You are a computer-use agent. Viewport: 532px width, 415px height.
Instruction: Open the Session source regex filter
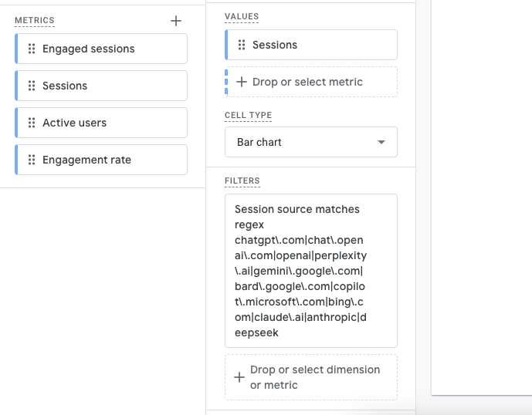coord(311,271)
